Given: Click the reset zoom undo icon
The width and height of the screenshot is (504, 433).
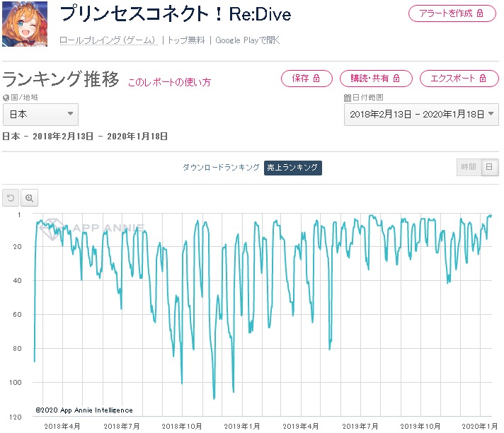Looking at the screenshot, I should (x=11, y=197).
